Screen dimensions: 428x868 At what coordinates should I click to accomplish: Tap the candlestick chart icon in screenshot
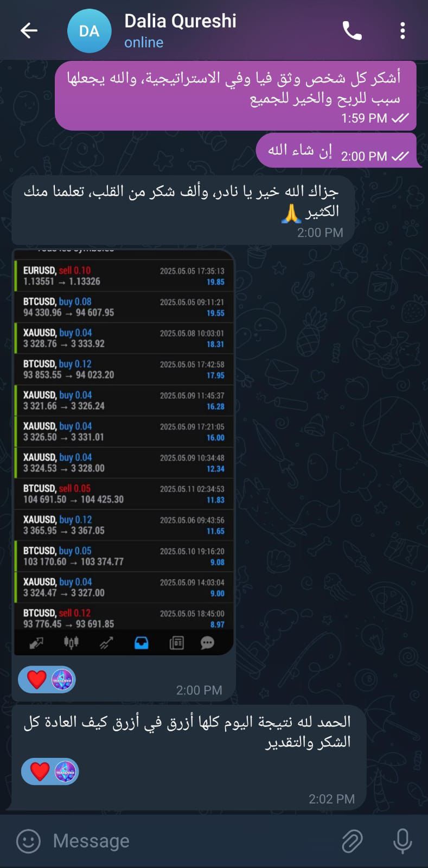(x=71, y=643)
